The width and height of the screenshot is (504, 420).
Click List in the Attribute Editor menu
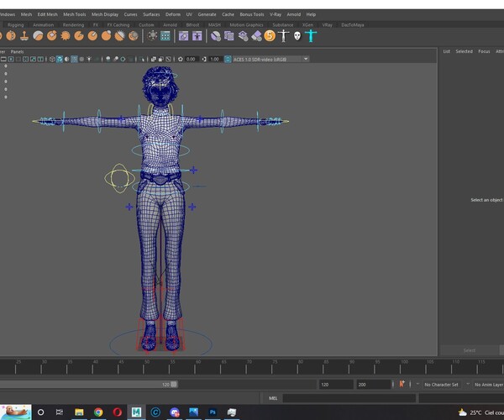pos(447,51)
